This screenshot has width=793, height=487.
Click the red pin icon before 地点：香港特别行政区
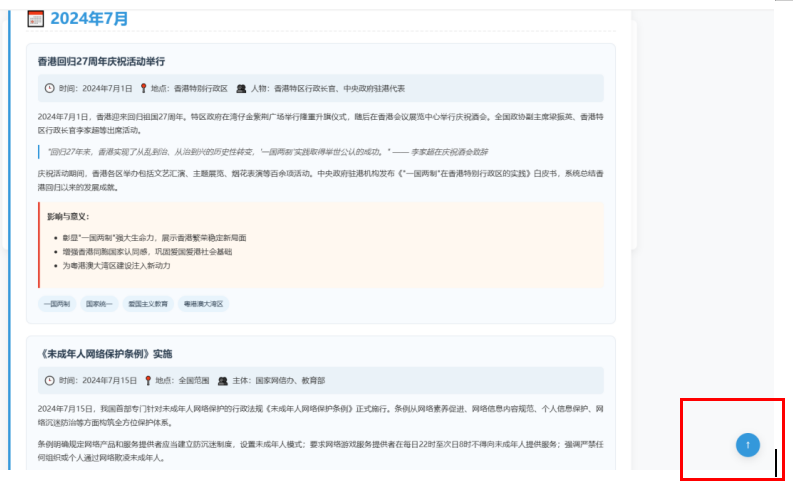143,88
